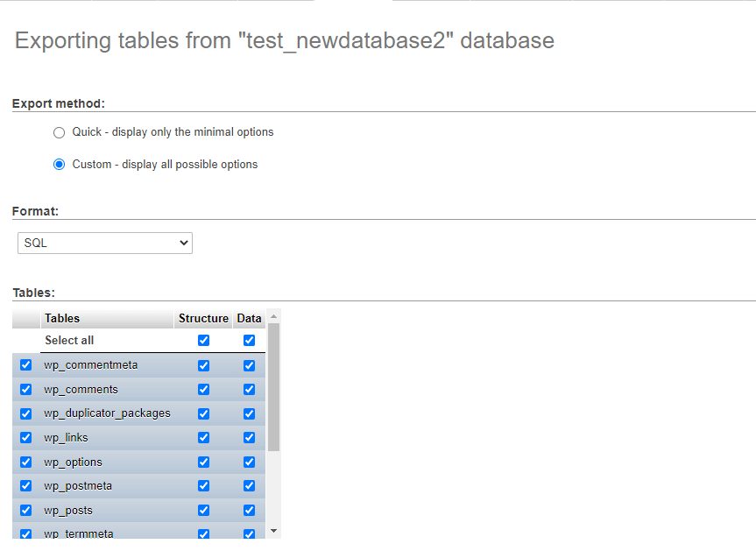The image size is (756, 558).
Task: Deselect the wp_posts table checkbox
Action: pos(25,510)
